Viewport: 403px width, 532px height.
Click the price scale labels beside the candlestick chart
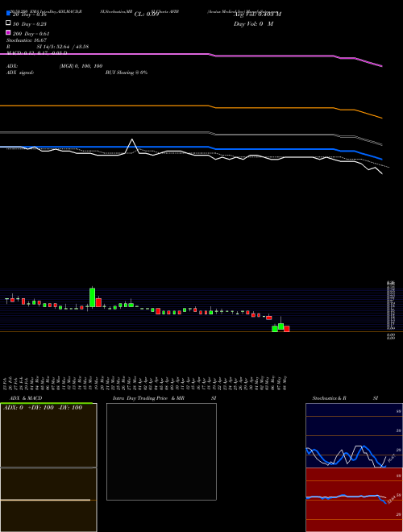coord(391,310)
